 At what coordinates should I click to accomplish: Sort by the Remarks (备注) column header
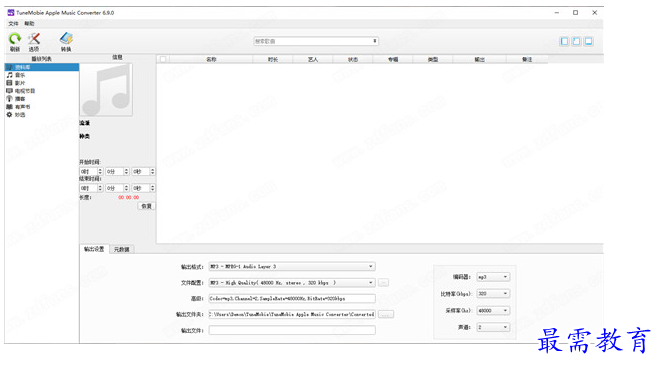click(x=527, y=59)
